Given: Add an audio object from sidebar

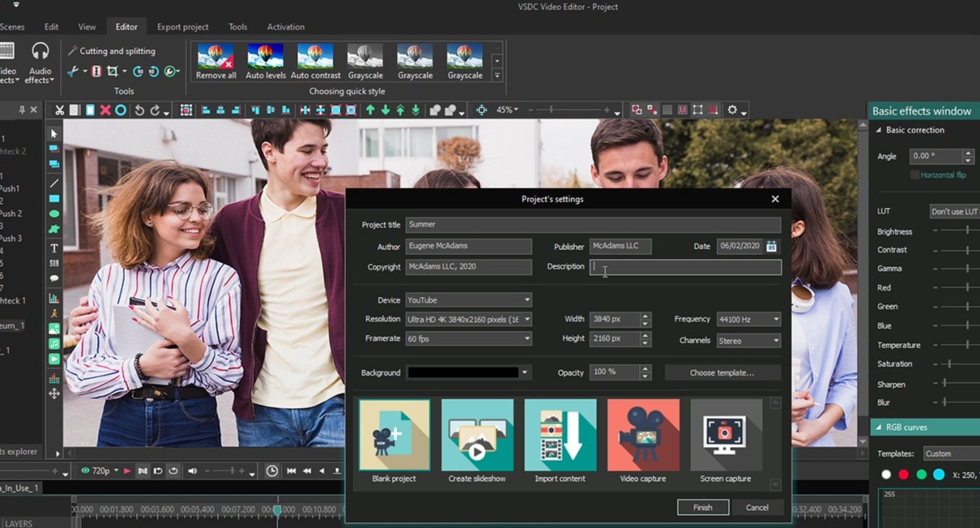Looking at the screenshot, I should coord(54,344).
